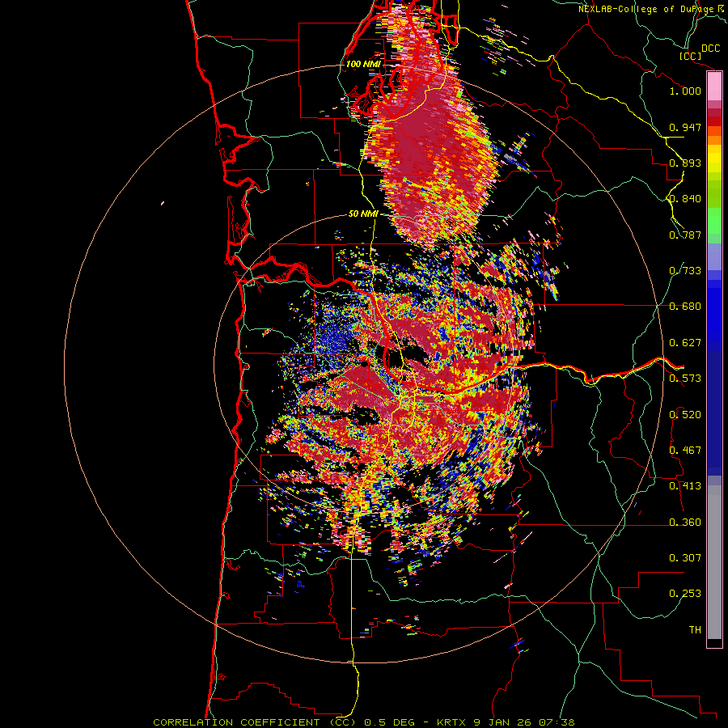The width and height of the screenshot is (728, 728).
Task: Select the 0.360 legend value
Action: tap(685, 523)
